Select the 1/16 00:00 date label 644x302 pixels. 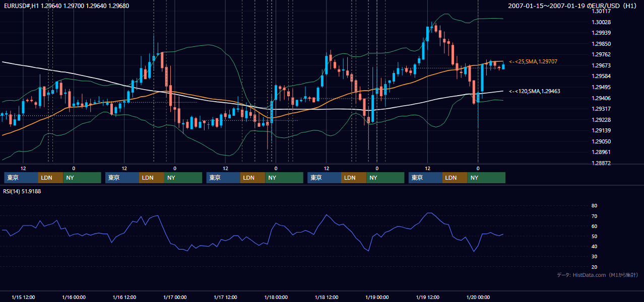pyautogui.click(x=74, y=297)
